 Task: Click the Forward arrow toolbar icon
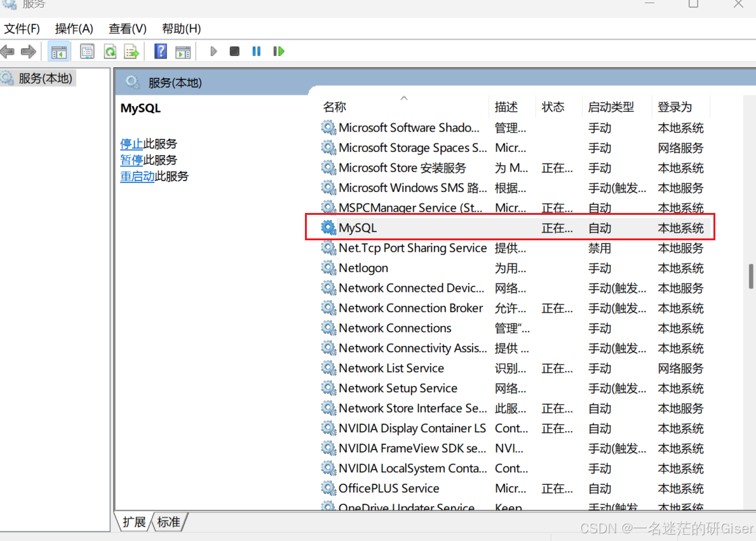(29, 51)
